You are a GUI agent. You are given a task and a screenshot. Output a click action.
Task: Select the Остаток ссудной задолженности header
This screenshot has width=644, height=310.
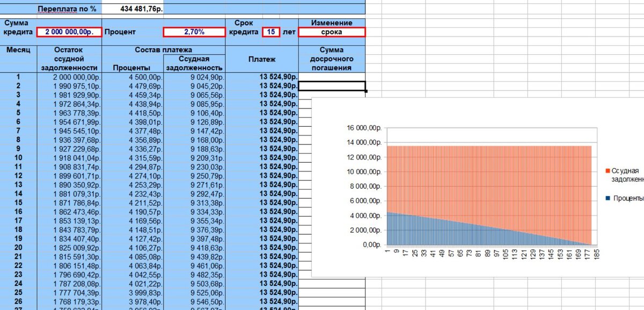pyautogui.click(x=68, y=58)
